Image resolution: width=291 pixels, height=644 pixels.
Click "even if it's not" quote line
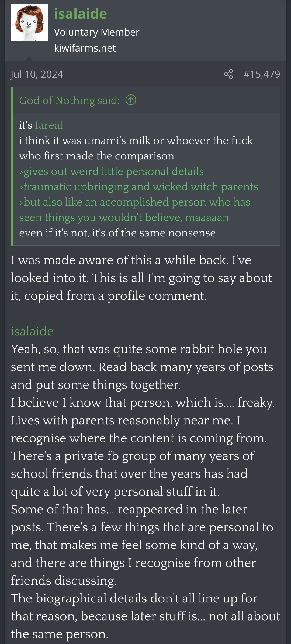point(117,233)
